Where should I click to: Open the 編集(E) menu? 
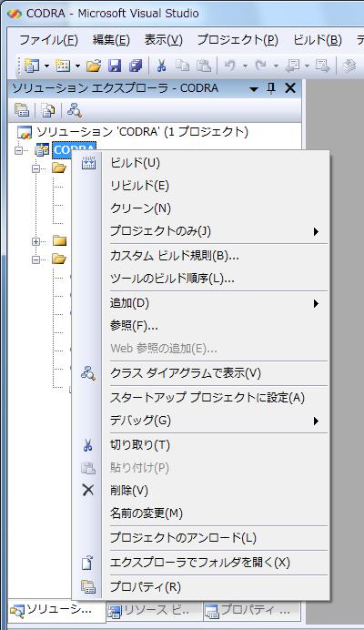pyautogui.click(x=111, y=40)
